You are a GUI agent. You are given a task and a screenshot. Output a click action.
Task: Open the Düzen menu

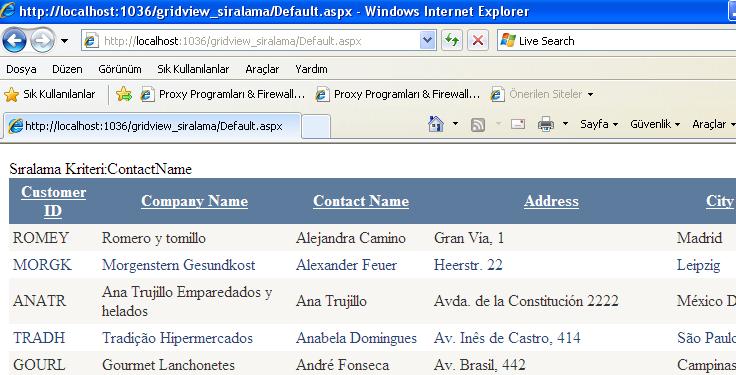click(x=67, y=69)
